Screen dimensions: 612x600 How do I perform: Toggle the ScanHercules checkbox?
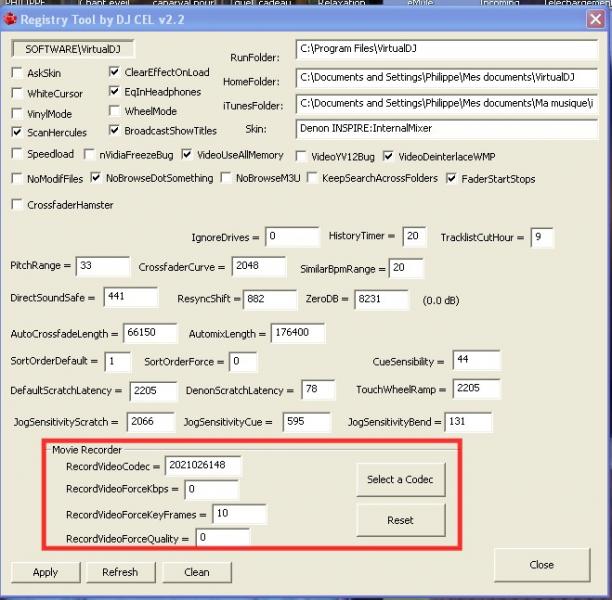click(17, 132)
